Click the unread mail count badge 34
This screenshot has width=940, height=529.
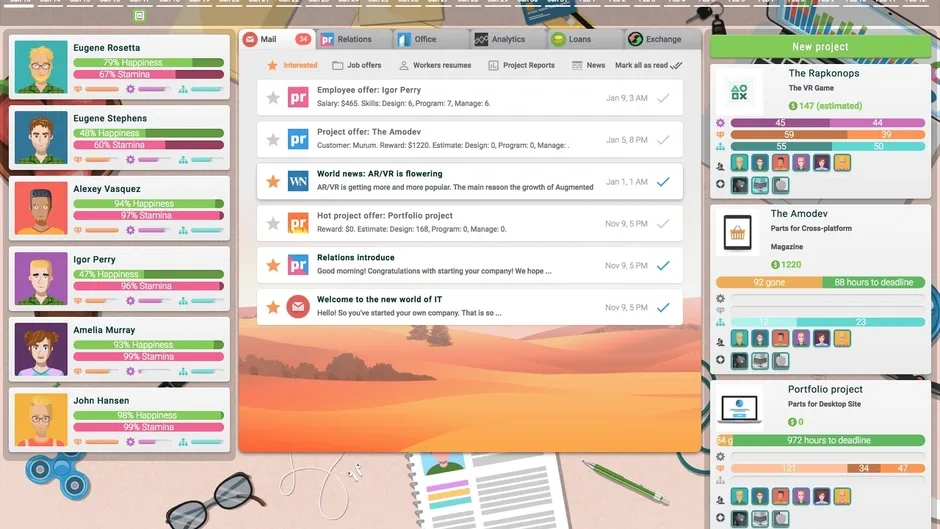pos(303,39)
